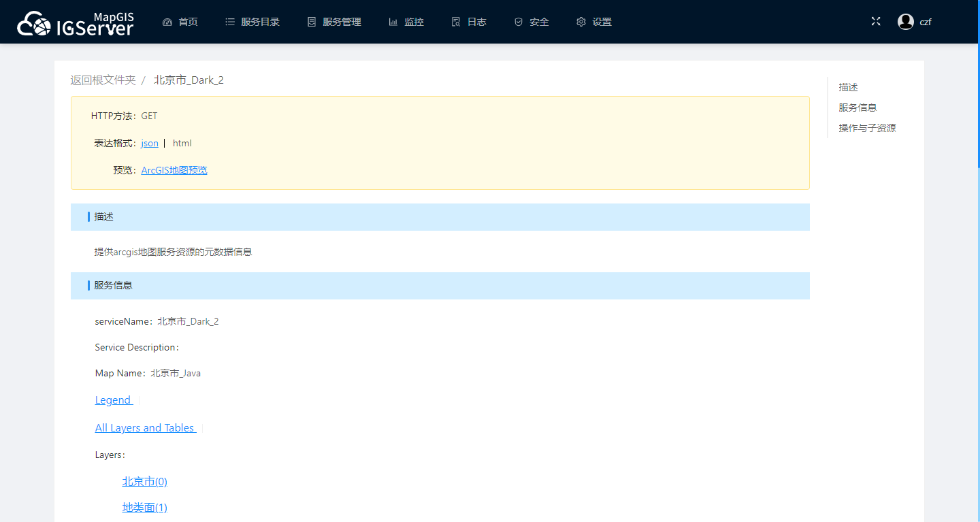This screenshot has width=980, height=522.
Task: Open the Legend link
Action: click(x=114, y=400)
